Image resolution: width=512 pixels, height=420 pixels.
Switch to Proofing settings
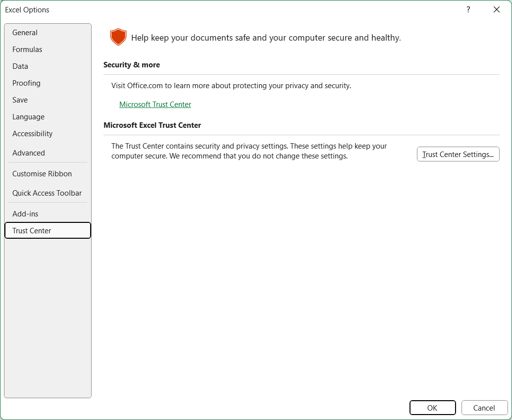pyautogui.click(x=26, y=83)
